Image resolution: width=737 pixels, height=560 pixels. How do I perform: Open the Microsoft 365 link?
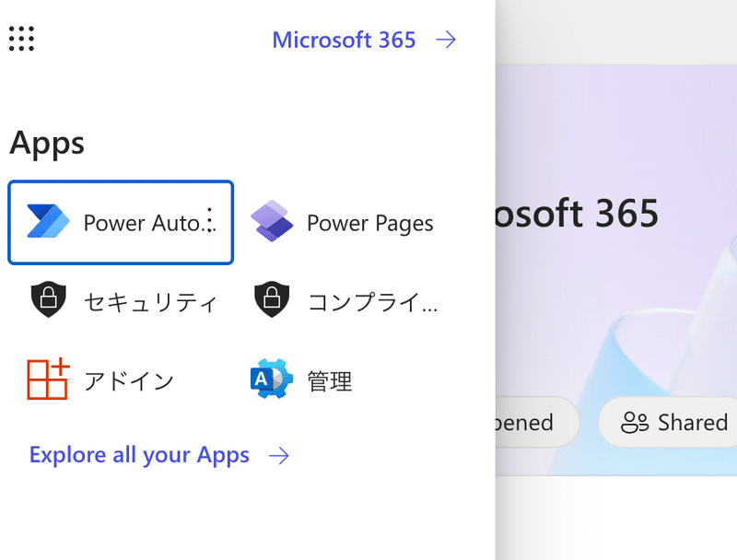click(344, 40)
